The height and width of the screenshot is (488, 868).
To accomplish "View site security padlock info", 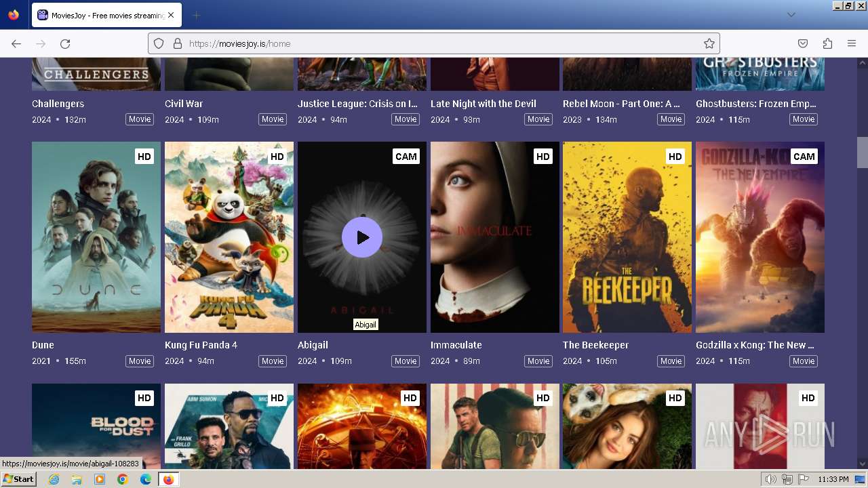I will click(x=178, y=43).
